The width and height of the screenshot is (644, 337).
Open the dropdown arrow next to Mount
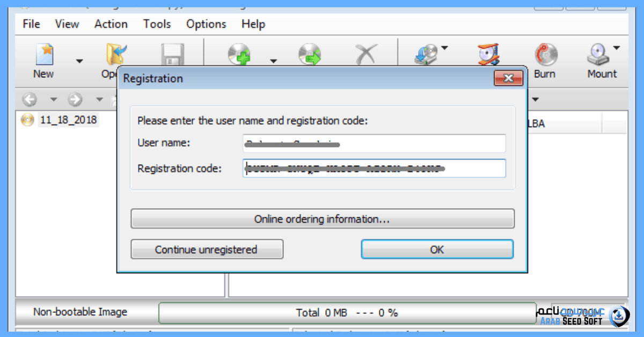616,48
